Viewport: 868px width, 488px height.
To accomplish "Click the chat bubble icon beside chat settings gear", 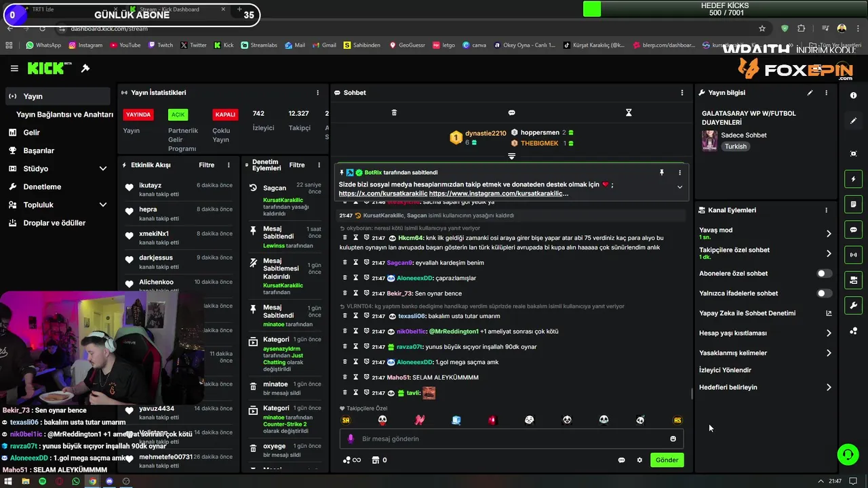I will tap(621, 460).
